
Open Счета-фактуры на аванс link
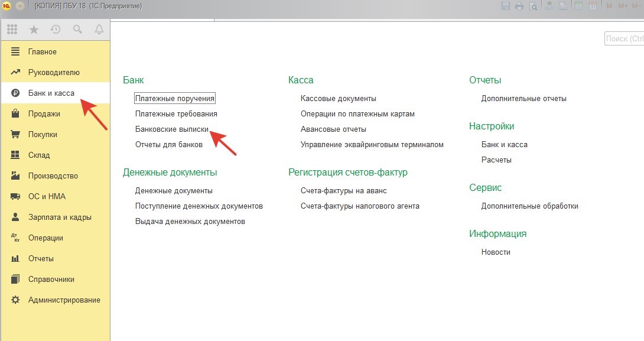[x=343, y=190]
